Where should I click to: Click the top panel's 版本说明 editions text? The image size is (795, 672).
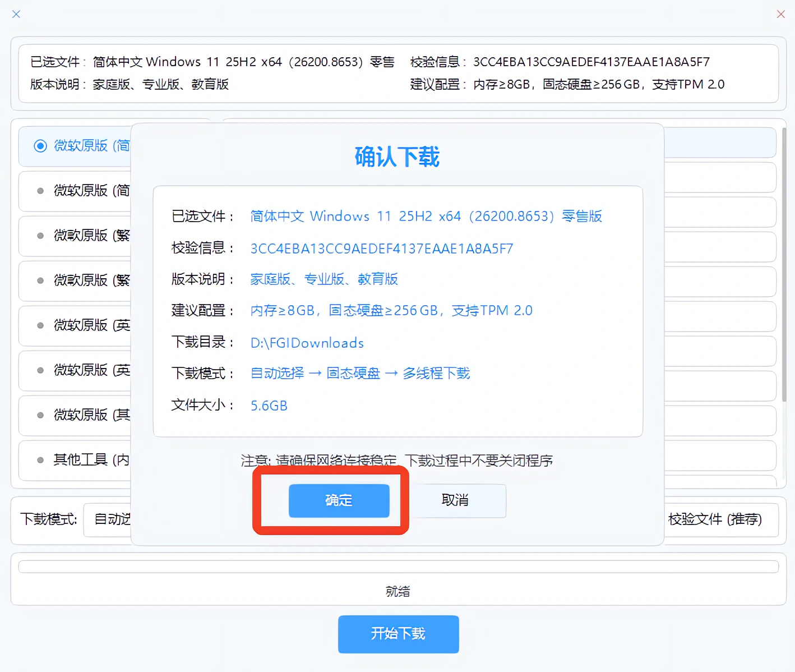coord(161,84)
